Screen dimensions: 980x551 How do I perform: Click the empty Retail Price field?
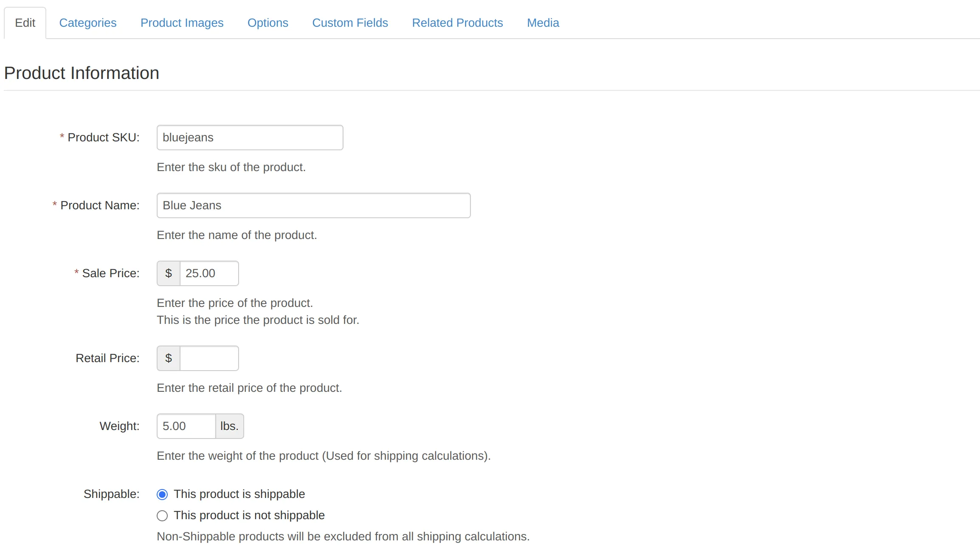point(209,358)
